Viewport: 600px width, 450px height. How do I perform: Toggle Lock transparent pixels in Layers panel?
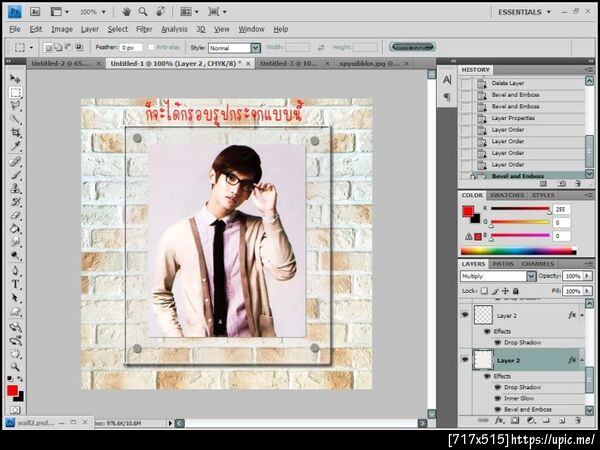[x=484, y=291]
